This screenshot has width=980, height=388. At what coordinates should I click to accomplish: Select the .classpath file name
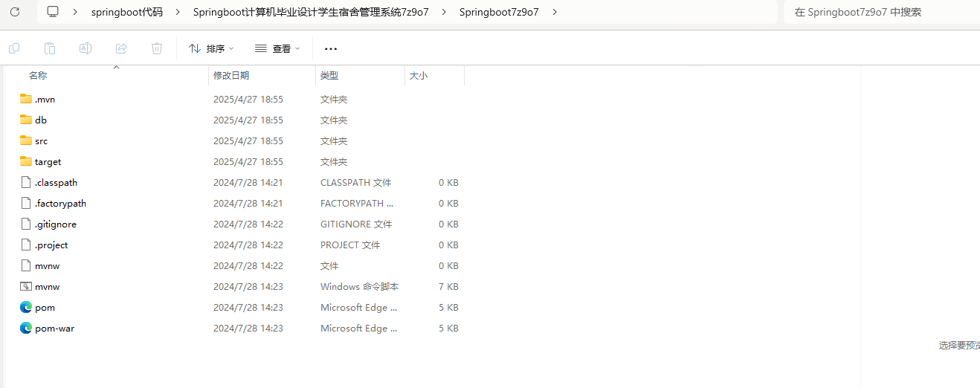click(56, 182)
